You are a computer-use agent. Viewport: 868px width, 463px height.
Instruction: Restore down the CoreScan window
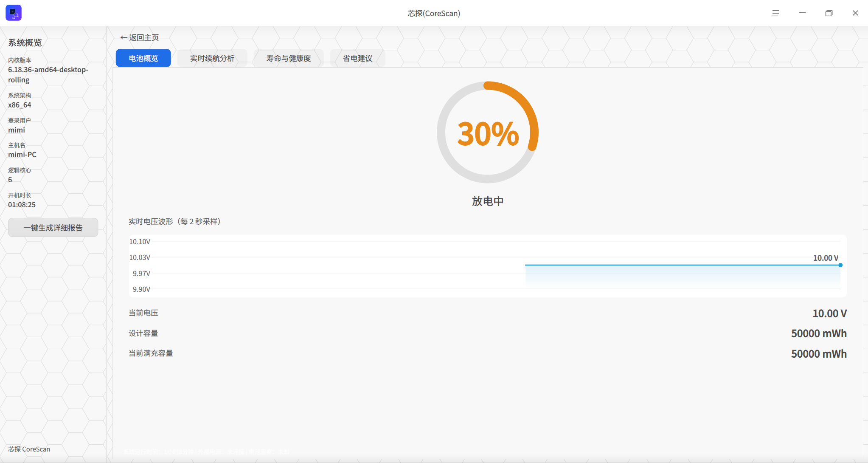tap(829, 13)
